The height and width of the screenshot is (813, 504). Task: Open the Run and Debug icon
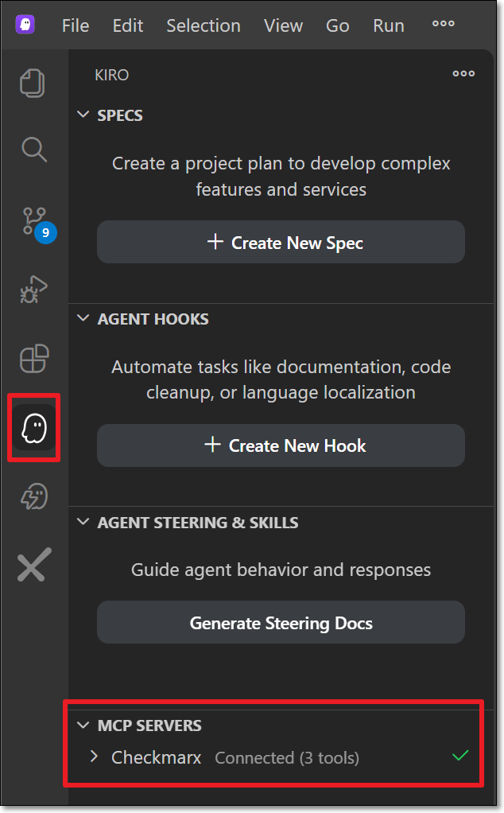pyautogui.click(x=33, y=290)
